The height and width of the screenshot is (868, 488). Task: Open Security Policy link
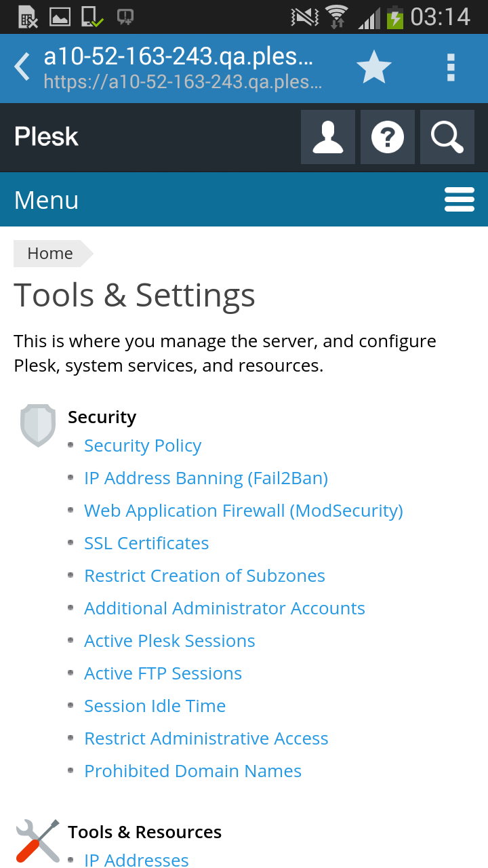pos(142,446)
